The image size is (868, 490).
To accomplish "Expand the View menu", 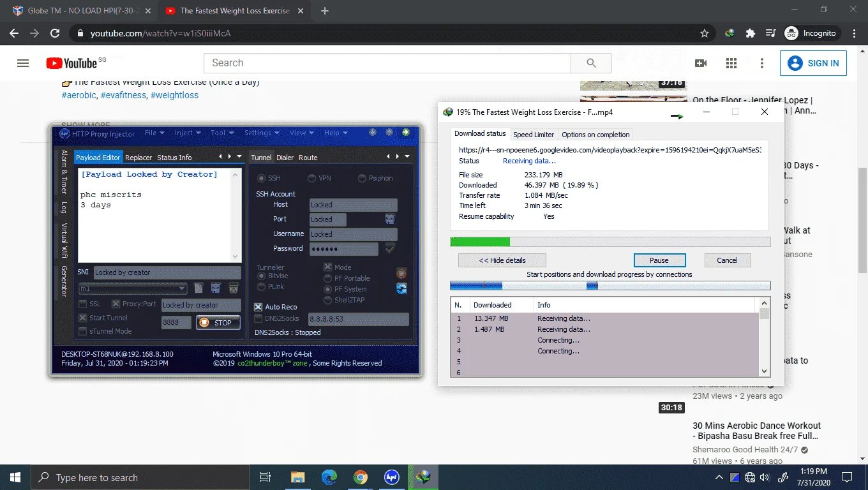I will (303, 133).
